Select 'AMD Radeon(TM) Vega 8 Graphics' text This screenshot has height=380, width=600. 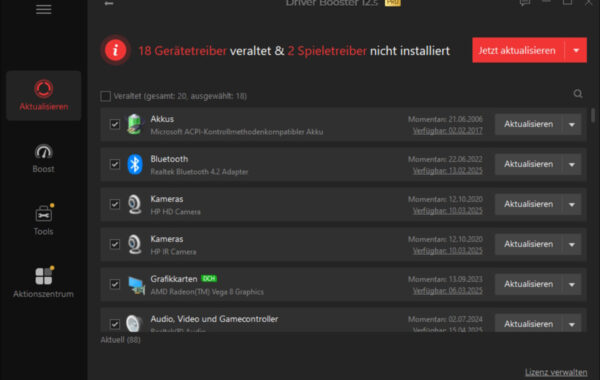(x=207, y=292)
